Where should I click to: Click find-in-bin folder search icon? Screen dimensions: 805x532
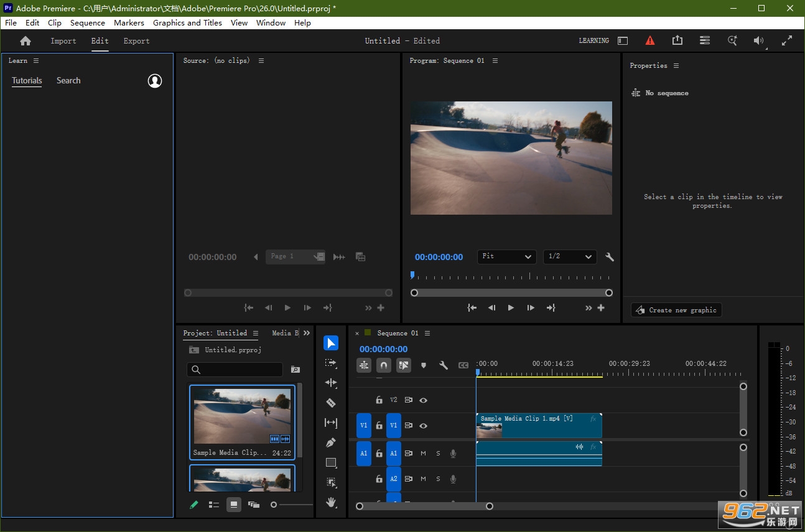click(x=295, y=370)
